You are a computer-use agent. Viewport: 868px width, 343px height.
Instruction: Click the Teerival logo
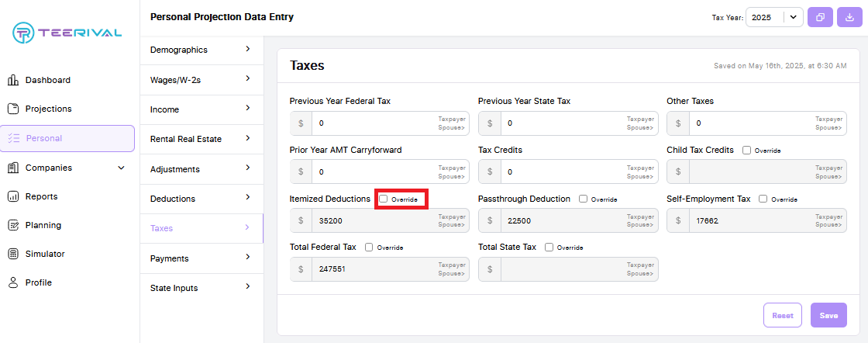(67, 33)
